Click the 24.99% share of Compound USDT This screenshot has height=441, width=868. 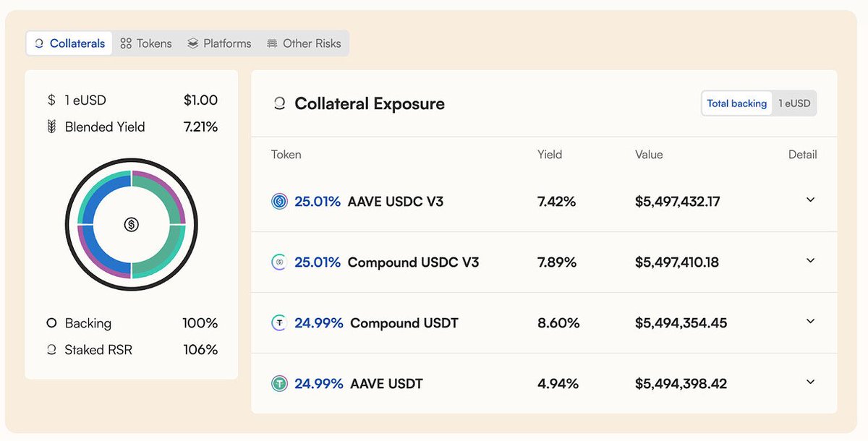click(x=319, y=323)
